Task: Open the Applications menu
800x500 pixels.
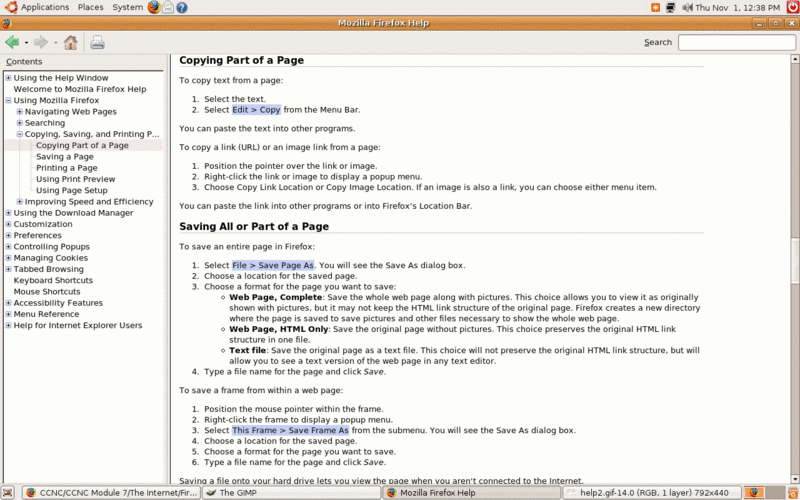Action: point(45,7)
